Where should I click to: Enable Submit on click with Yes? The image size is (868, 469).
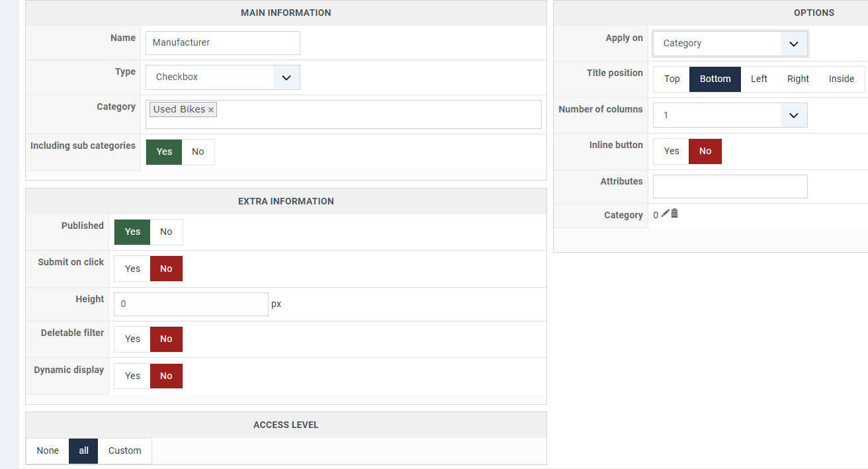tap(132, 269)
